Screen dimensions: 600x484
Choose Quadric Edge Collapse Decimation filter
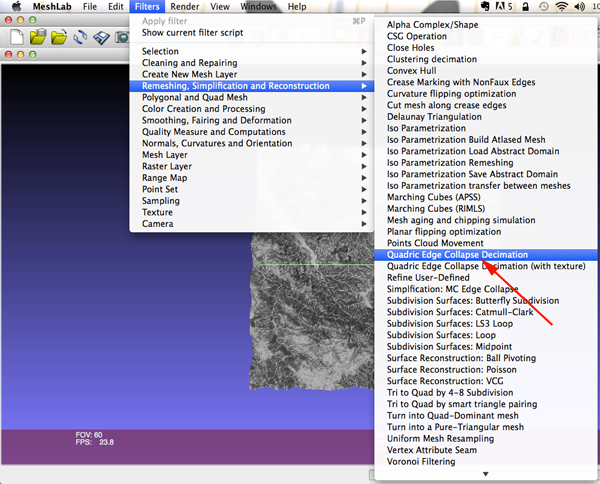click(x=486, y=254)
